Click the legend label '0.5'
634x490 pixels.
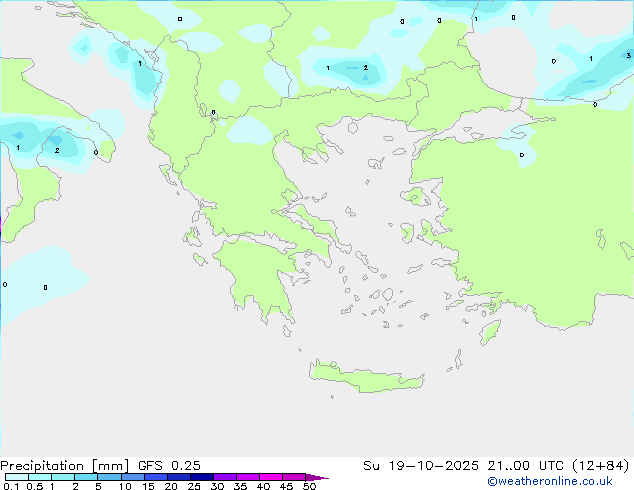coord(35,486)
